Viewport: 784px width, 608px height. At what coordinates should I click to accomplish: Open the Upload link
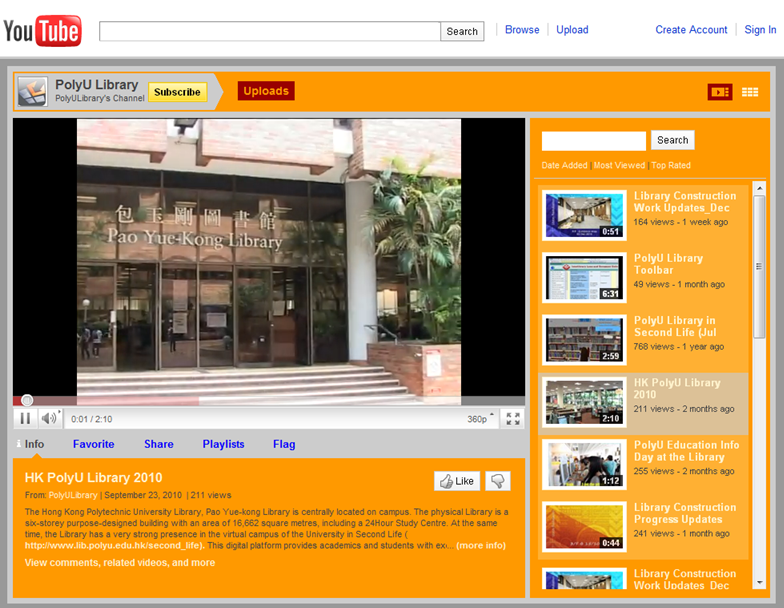pyautogui.click(x=572, y=30)
